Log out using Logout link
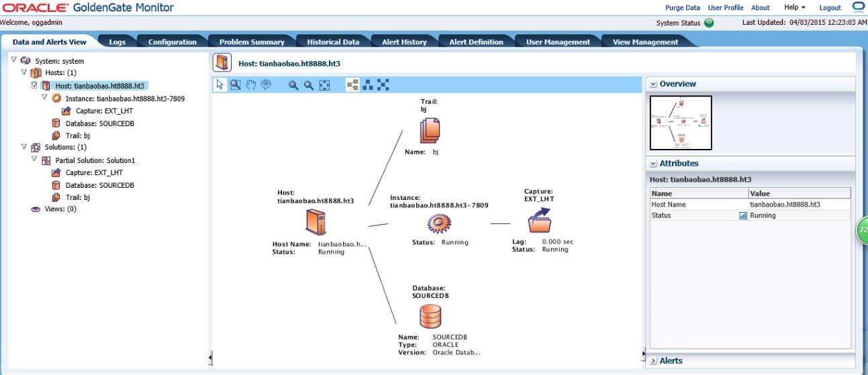This screenshot has height=375, width=868. [830, 8]
